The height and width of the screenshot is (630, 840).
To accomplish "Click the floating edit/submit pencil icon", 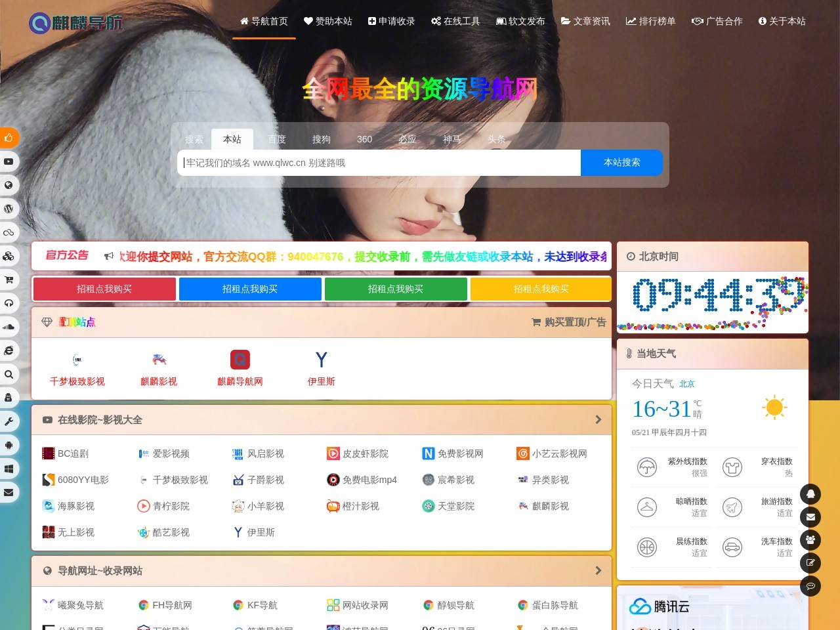I will pos(810,562).
